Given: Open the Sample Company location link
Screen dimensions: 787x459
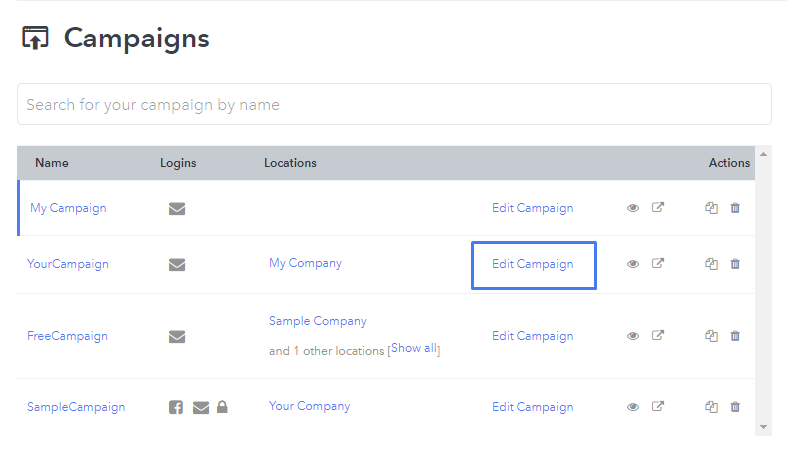Looking at the screenshot, I should (318, 321).
